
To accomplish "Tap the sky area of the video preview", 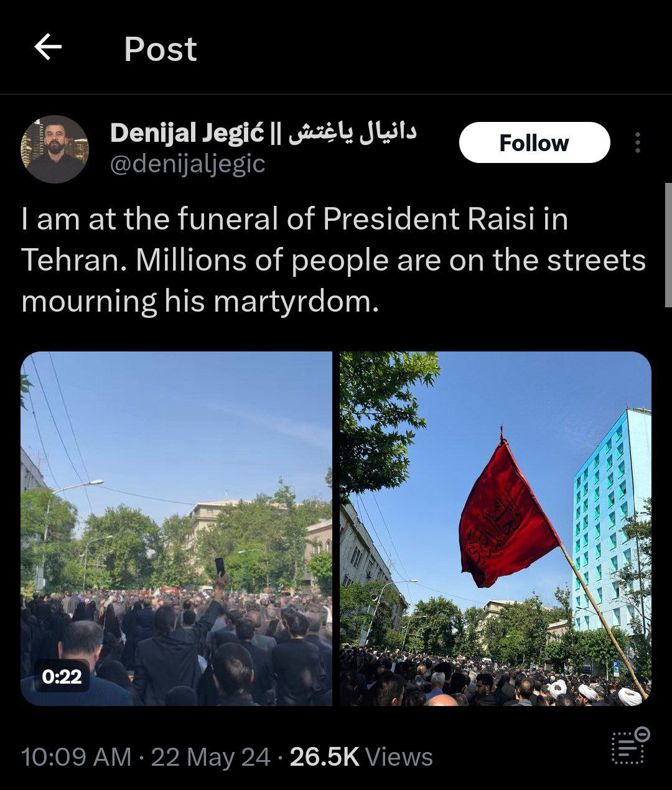I will click(x=187, y=423).
